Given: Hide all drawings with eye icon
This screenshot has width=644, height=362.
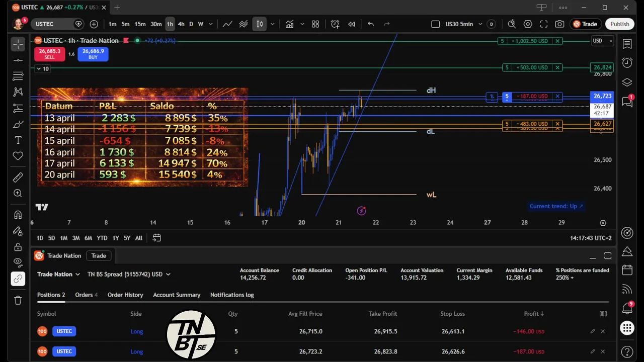Looking at the screenshot, I should pos(18,262).
